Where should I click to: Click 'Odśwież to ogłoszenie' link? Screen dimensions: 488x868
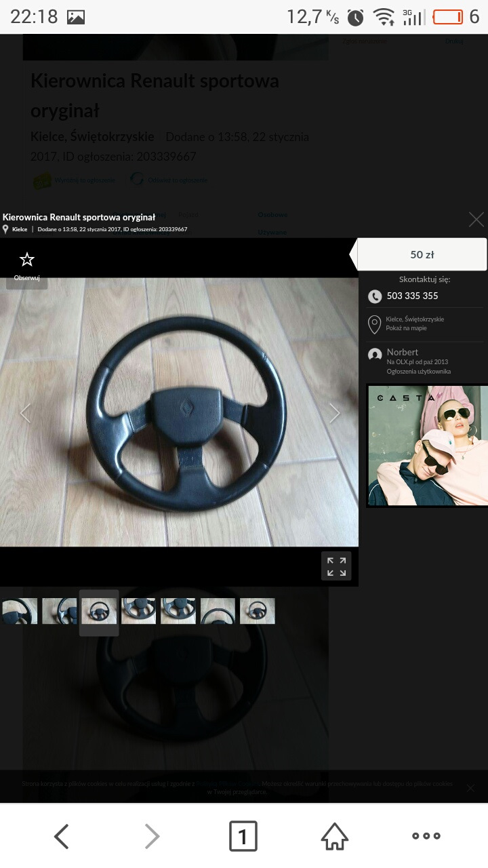(x=178, y=180)
